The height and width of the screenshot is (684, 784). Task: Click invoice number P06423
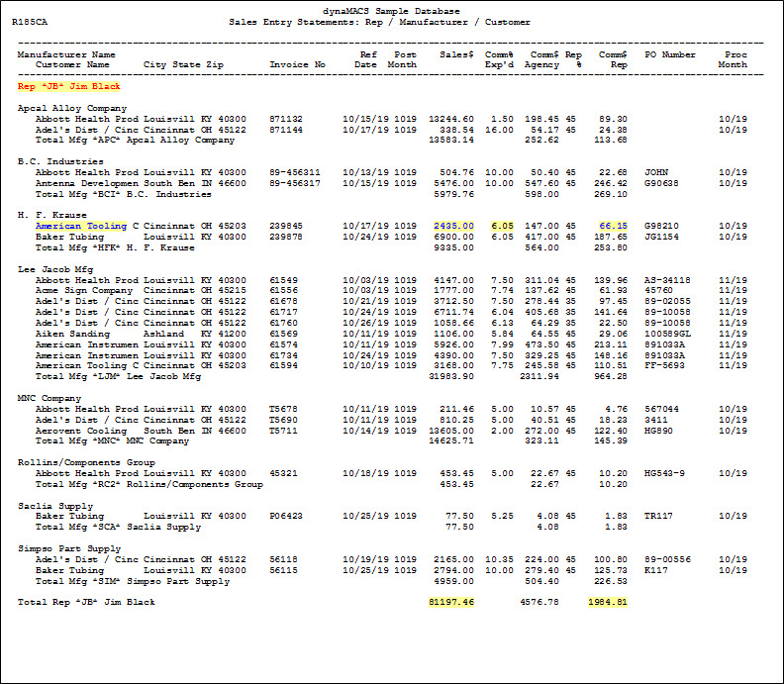click(x=285, y=516)
